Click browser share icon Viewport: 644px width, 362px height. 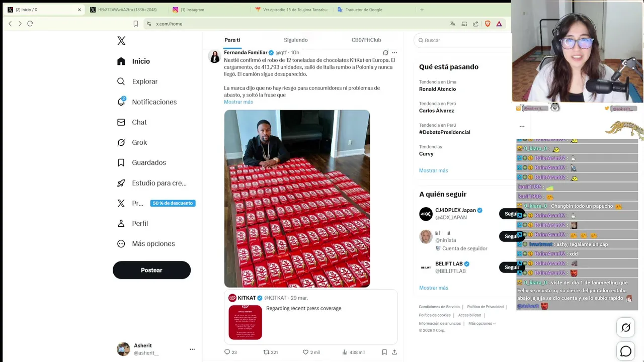(475, 24)
